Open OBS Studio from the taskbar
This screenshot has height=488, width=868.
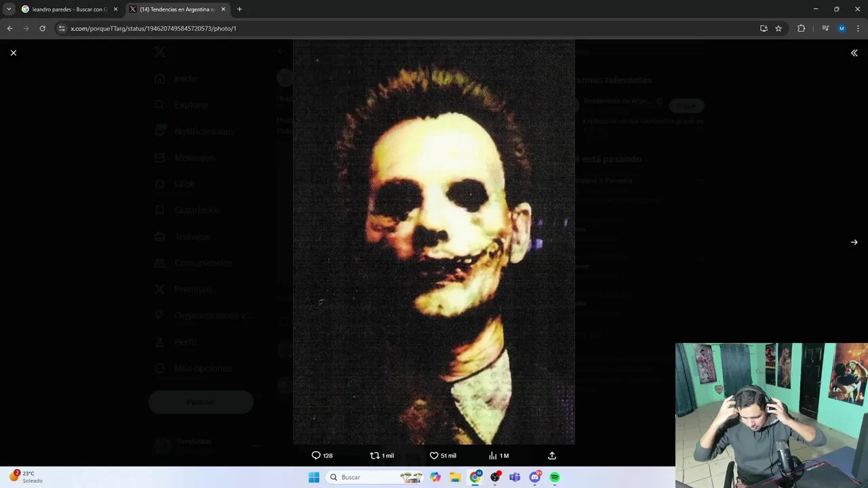point(495,477)
